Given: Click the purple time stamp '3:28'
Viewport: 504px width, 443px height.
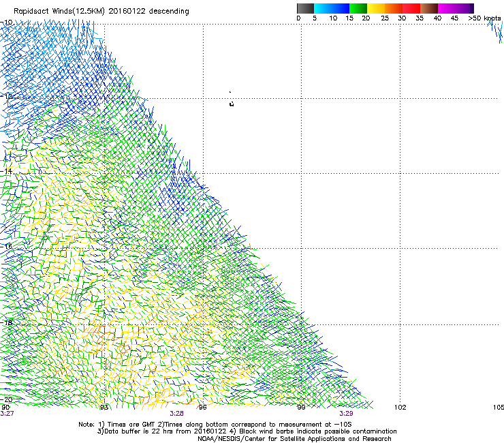Looking at the screenshot, I should [177, 414].
